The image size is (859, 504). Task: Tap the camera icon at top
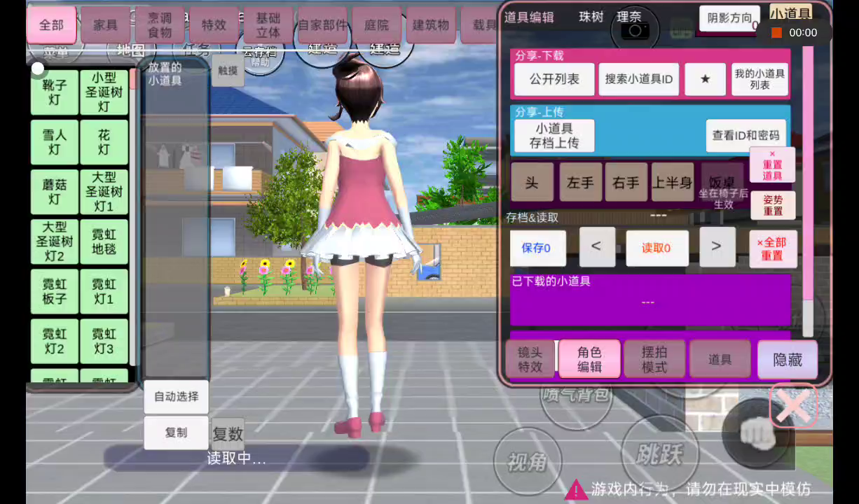click(635, 30)
